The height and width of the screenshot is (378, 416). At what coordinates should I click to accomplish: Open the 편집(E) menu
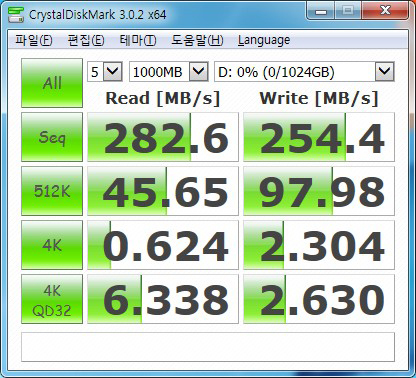point(86,40)
